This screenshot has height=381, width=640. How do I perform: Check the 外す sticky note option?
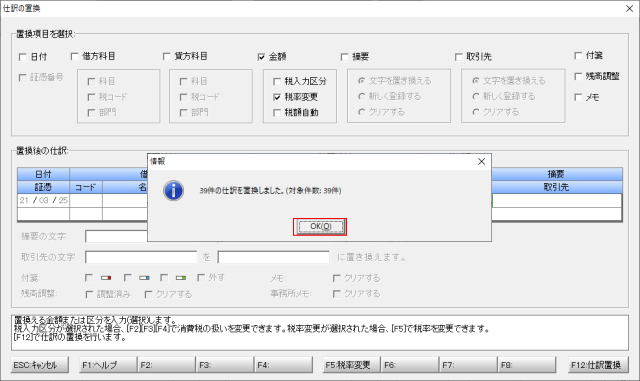click(201, 278)
